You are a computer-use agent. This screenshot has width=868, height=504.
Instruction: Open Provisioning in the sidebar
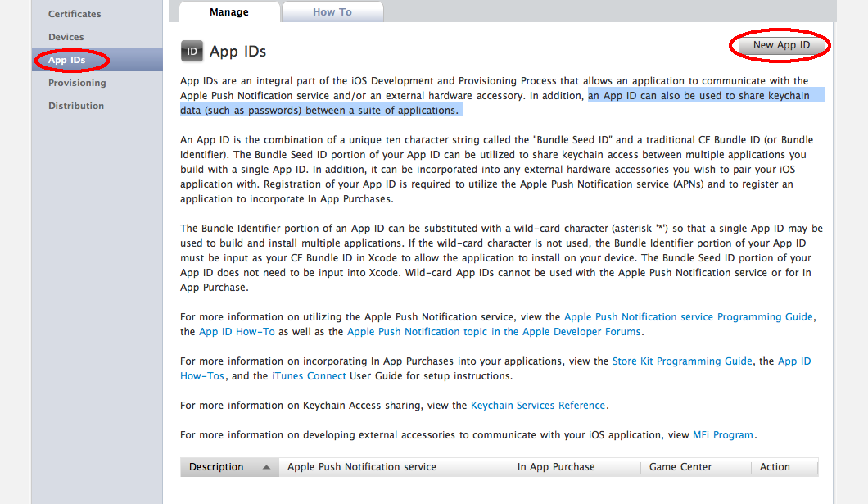pyautogui.click(x=77, y=83)
